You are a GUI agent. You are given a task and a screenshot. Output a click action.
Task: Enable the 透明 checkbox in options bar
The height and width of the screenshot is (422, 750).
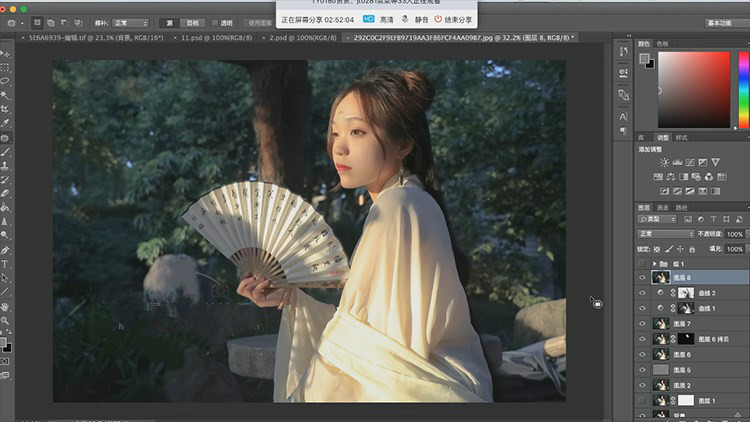[215, 23]
